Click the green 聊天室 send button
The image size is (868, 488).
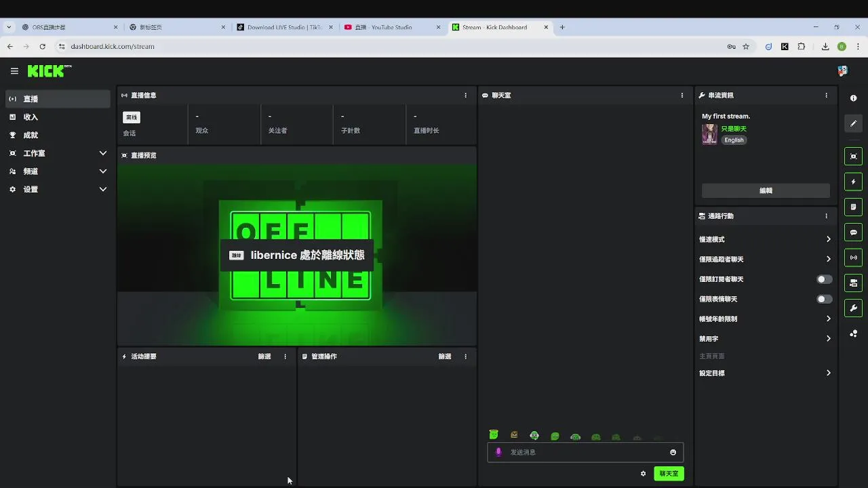click(669, 474)
